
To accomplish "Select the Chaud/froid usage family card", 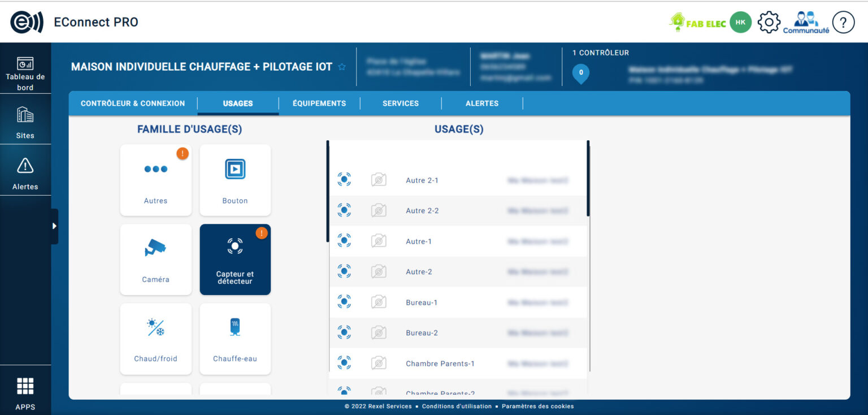I will tap(156, 339).
